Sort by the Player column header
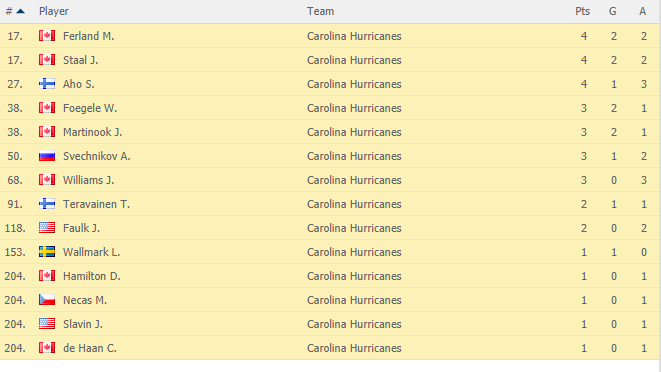Image resolution: width=661 pixels, height=372 pixels. coord(54,11)
